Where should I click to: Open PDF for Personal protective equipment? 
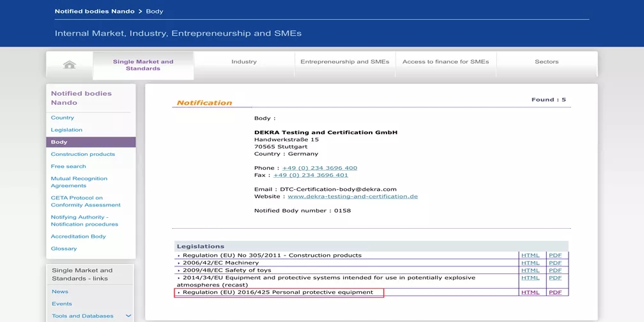click(x=555, y=293)
